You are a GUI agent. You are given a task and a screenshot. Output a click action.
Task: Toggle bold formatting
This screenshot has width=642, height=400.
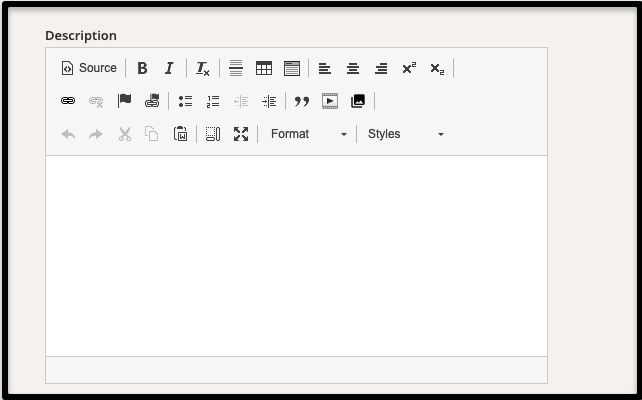coord(142,68)
